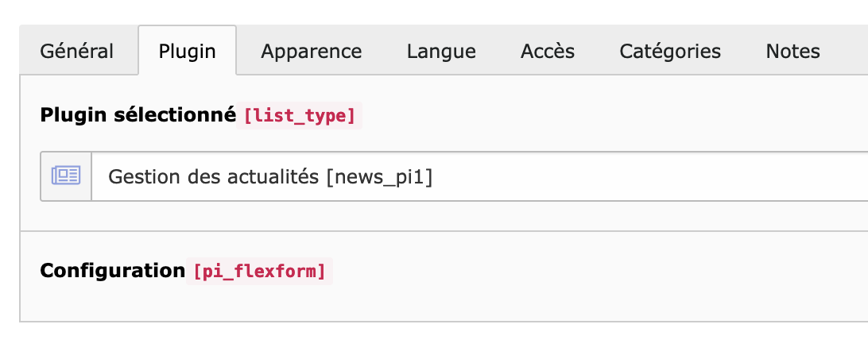Click the news plugin icon beside the selector
868x359 pixels.
(66, 176)
